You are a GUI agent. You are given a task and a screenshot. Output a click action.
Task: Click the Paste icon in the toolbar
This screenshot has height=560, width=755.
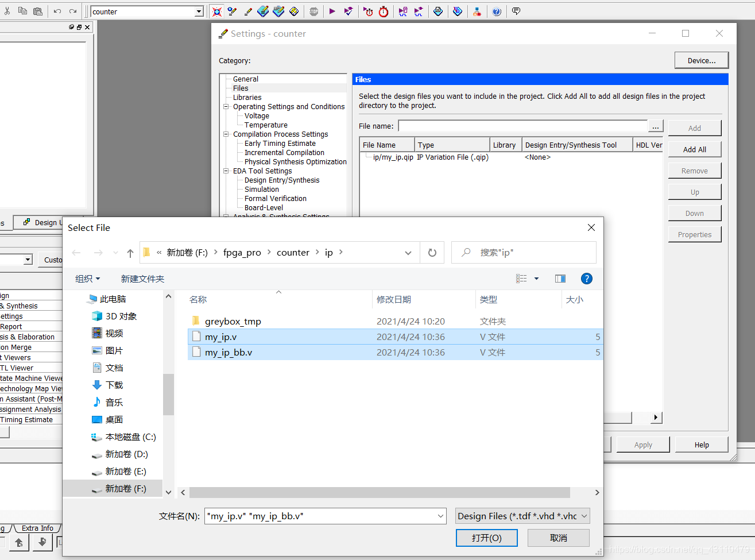(38, 11)
